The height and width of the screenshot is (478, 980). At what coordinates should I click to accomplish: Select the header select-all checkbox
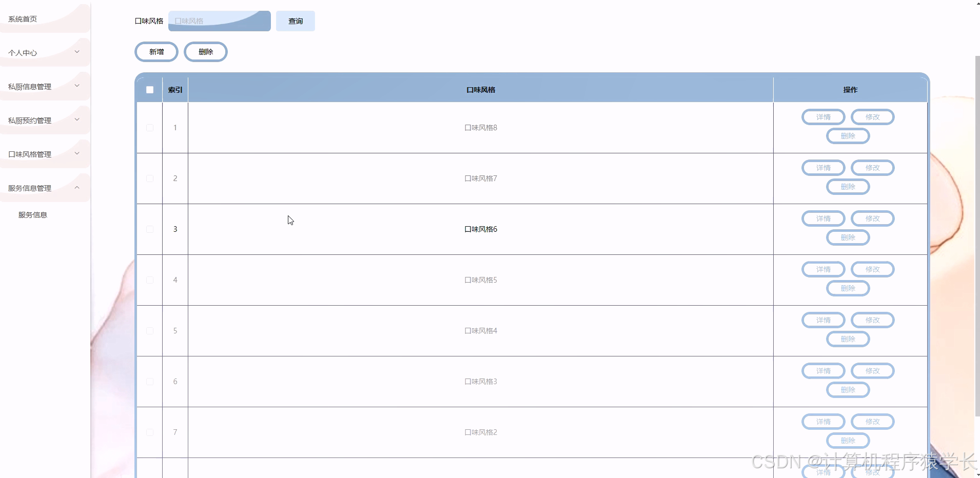point(150,90)
